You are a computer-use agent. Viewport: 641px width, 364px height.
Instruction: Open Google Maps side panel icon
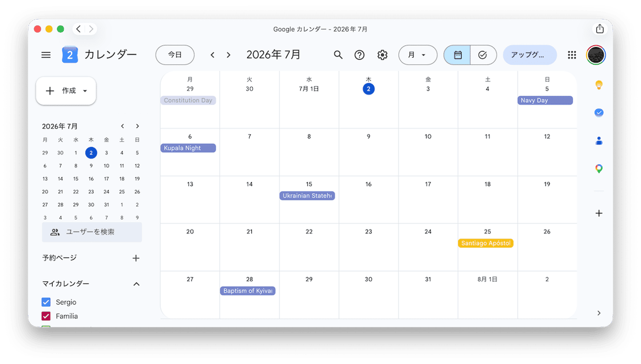coord(599,169)
